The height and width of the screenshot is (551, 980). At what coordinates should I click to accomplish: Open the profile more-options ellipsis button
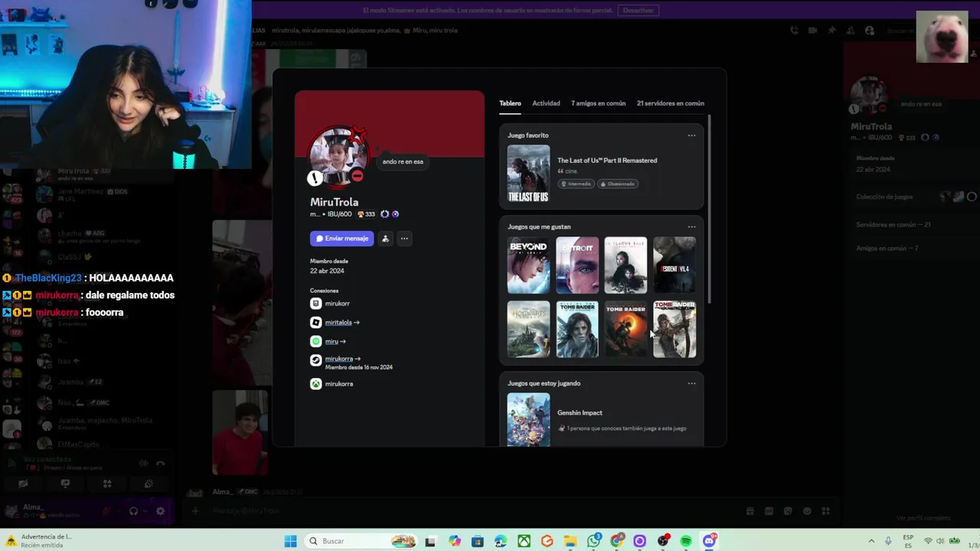click(404, 239)
